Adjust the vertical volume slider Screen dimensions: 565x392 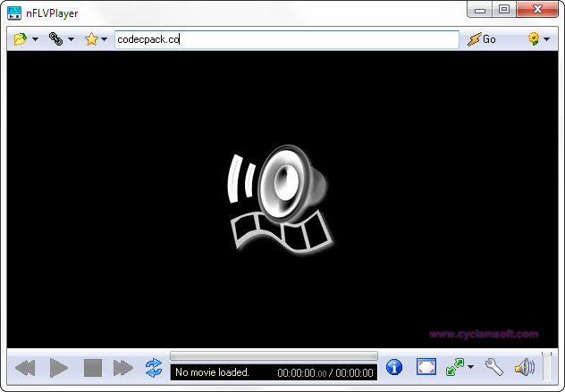click(x=546, y=366)
